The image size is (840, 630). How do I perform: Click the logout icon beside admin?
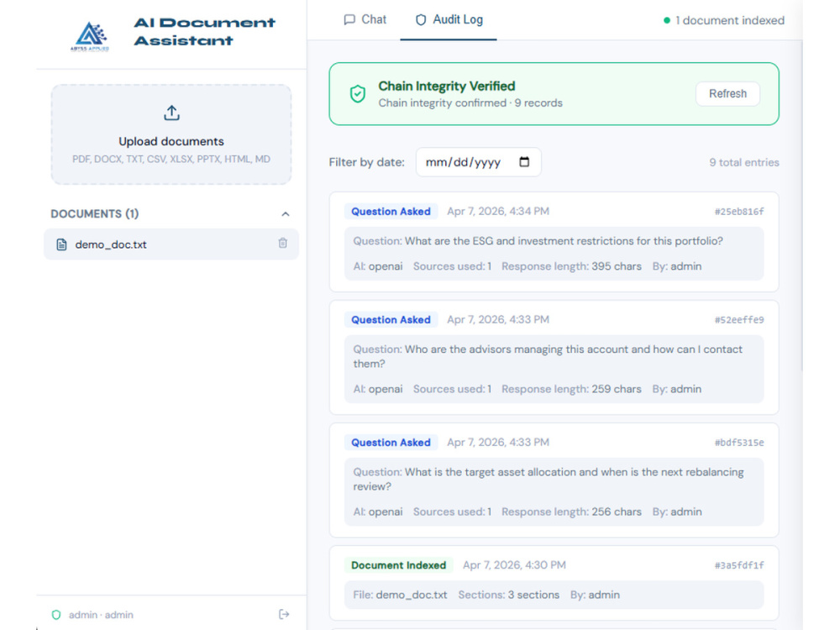tap(284, 614)
